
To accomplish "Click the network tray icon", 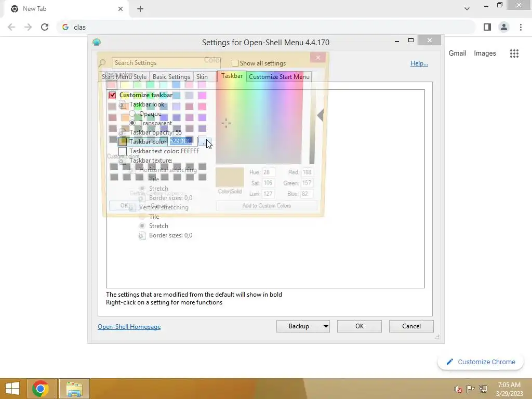I will point(483,389).
